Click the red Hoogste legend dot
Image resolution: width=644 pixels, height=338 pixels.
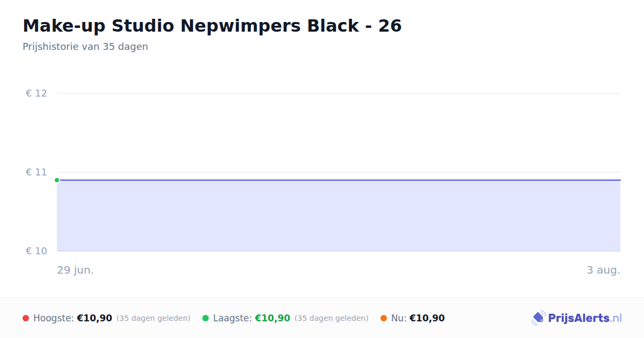26,318
